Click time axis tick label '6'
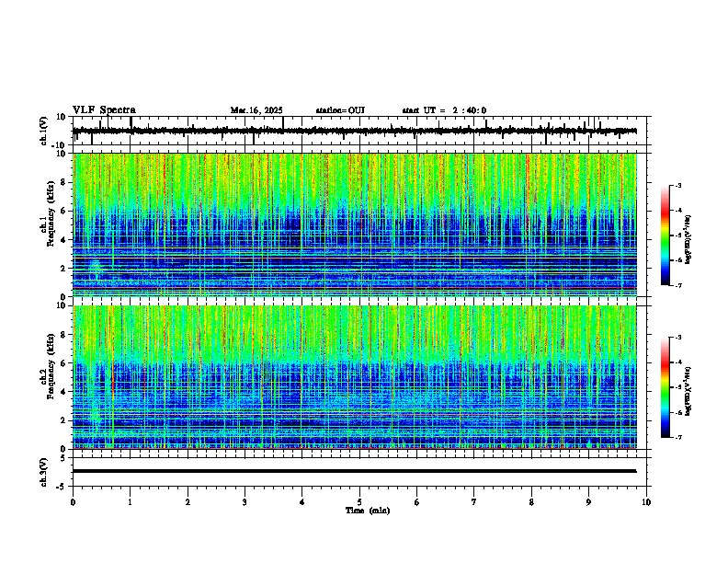The image size is (728, 563). (x=416, y=502)
